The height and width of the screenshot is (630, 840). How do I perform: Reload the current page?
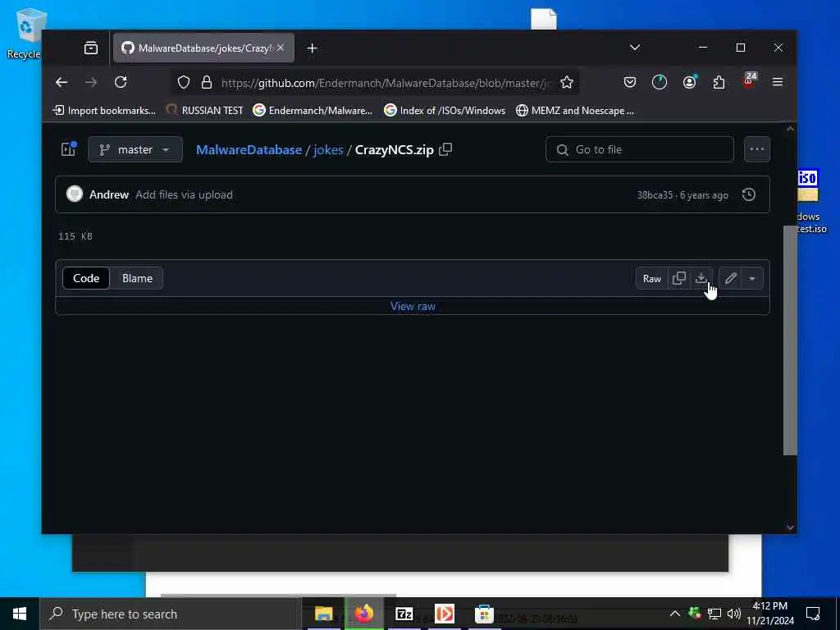pyautogui.click(x=121, y=82)
